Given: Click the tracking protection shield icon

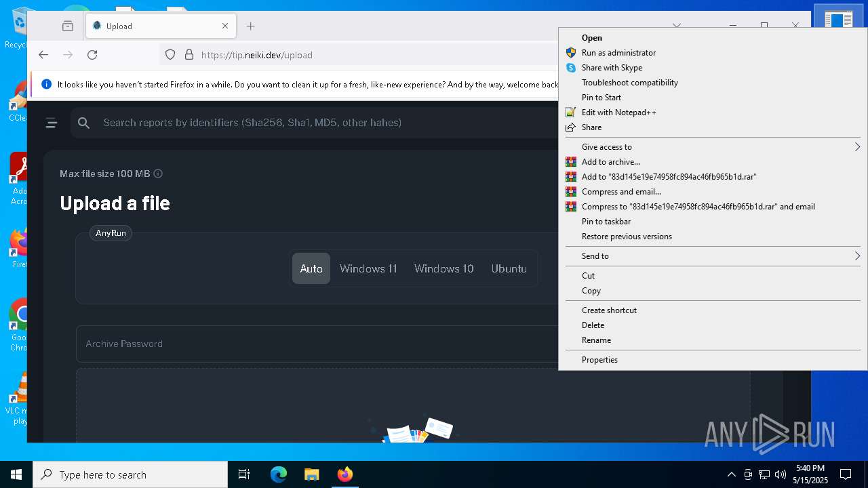Looking at the screenshot, I should click(170, 55).
